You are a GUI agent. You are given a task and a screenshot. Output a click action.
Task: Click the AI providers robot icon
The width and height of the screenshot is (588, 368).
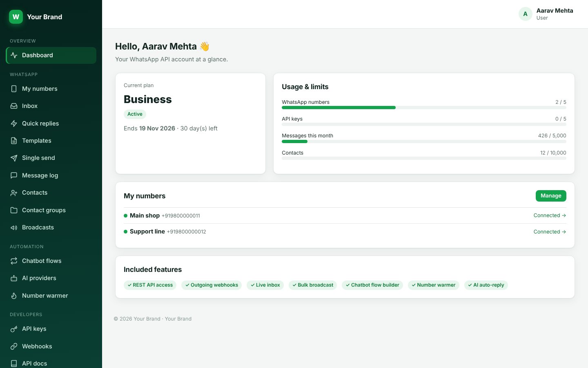click(x=14, y=278)
